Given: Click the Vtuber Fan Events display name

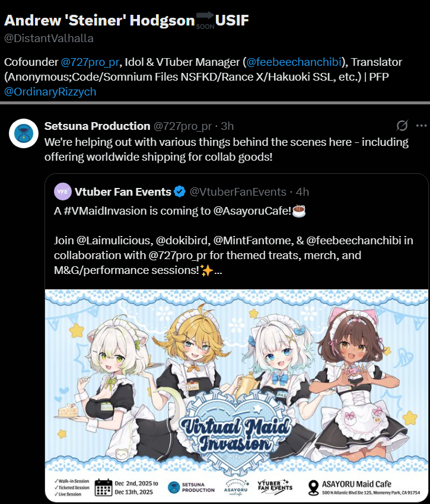Looking at the screenshot, I should 123,192.
